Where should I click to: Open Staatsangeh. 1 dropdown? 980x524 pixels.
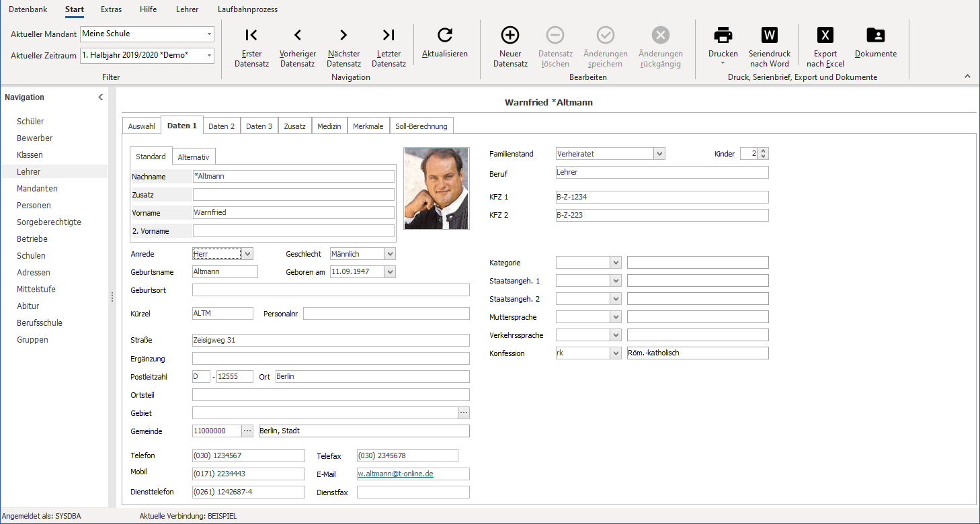coord(616,281)
